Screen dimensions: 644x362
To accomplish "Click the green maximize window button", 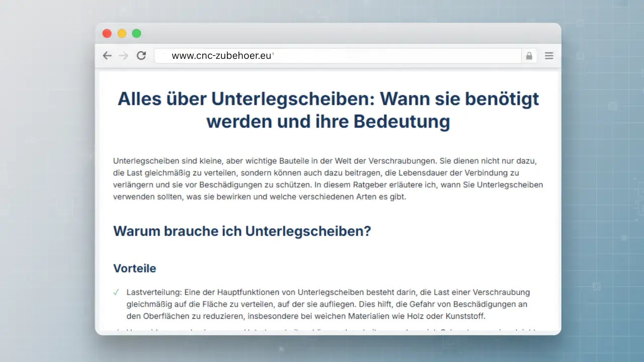I will click(136, 34).
